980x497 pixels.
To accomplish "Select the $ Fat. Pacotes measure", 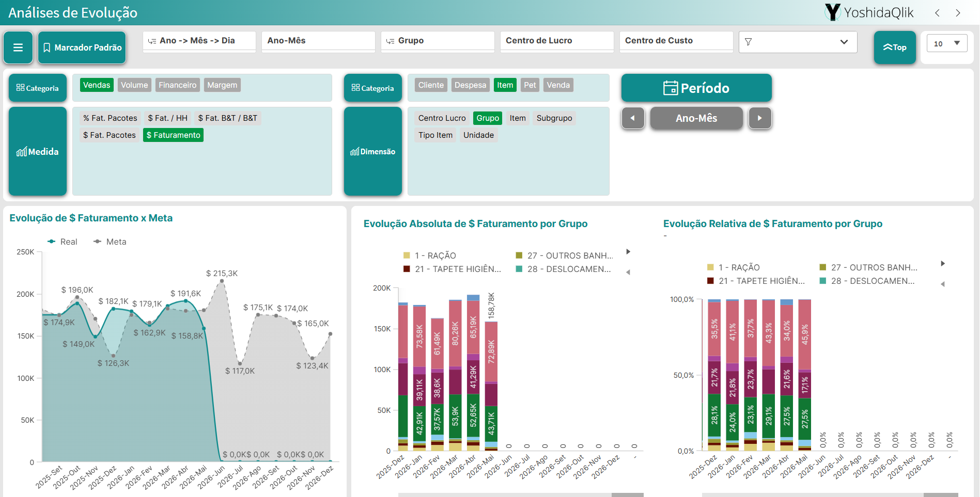I will (x=110, y=135).
